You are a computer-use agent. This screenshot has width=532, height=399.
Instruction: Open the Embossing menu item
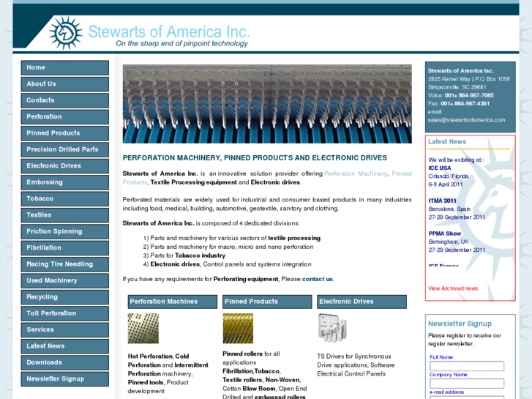[65, 182]
